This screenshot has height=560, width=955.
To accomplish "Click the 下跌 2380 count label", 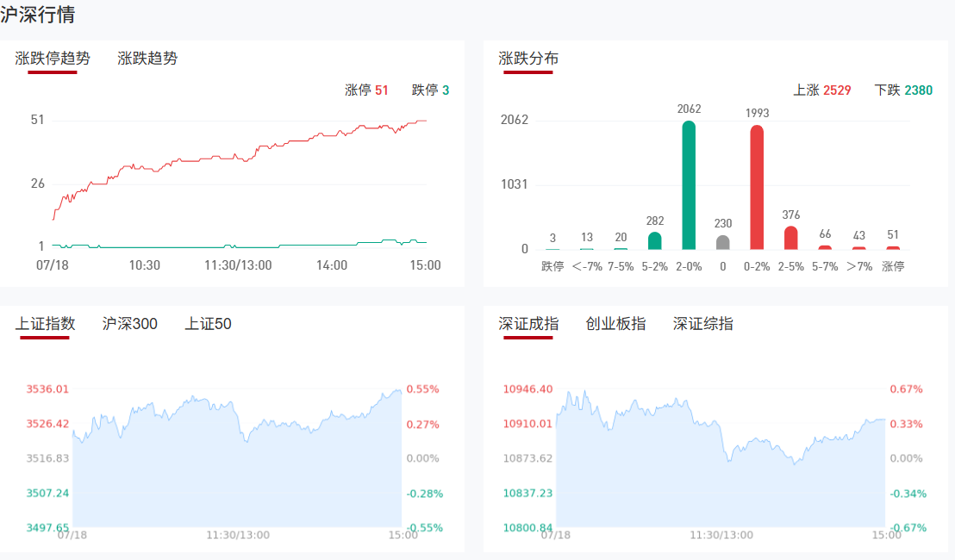I will [x=902, y=90].
